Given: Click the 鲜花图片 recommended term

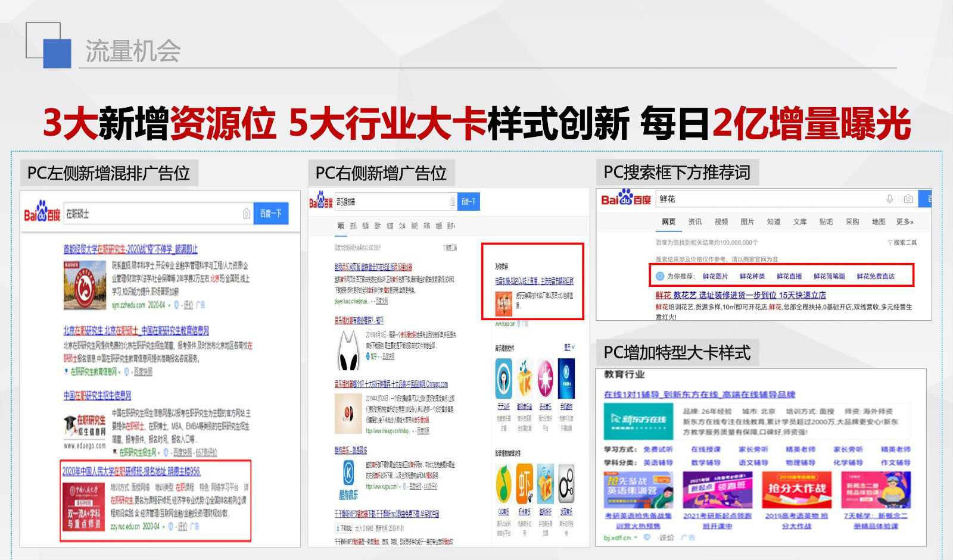Looking at the screenshot, I should [x=715, y=276].
